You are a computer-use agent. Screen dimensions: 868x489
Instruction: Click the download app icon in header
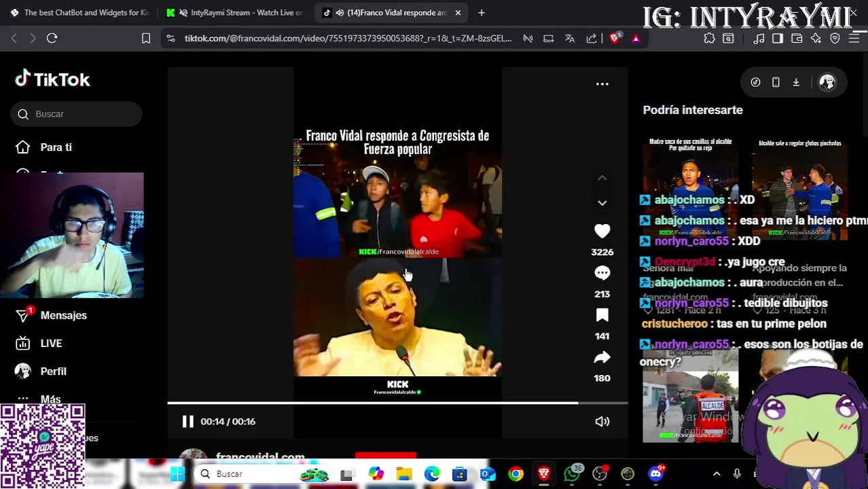coord(796,82)
